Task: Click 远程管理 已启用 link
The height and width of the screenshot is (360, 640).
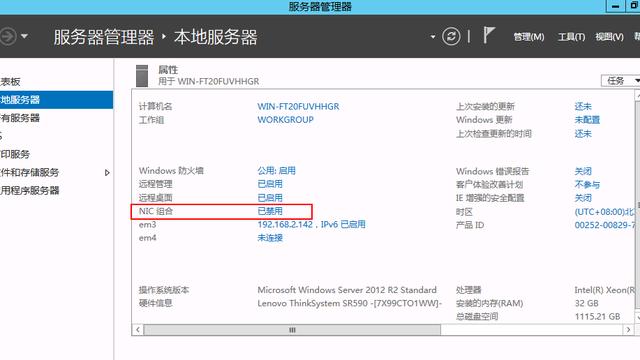Action: pyautogui.click(x=270, y=184)
